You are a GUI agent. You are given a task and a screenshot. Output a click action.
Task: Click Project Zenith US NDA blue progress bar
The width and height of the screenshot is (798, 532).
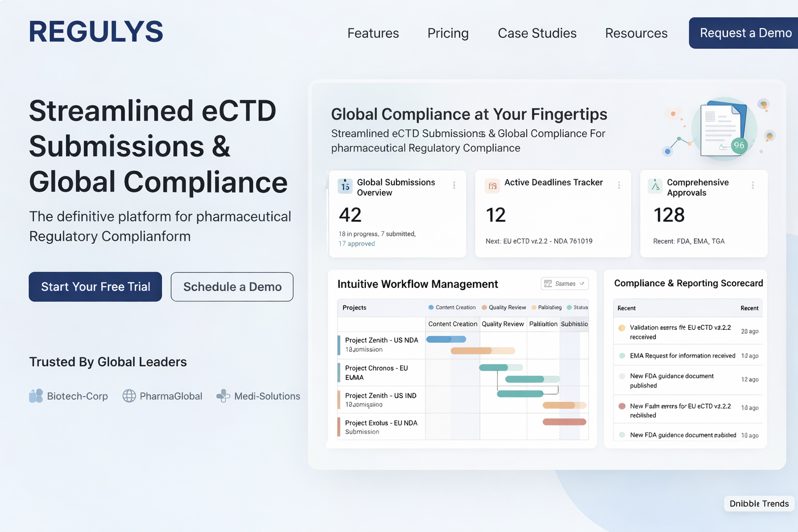coord(446,339)
